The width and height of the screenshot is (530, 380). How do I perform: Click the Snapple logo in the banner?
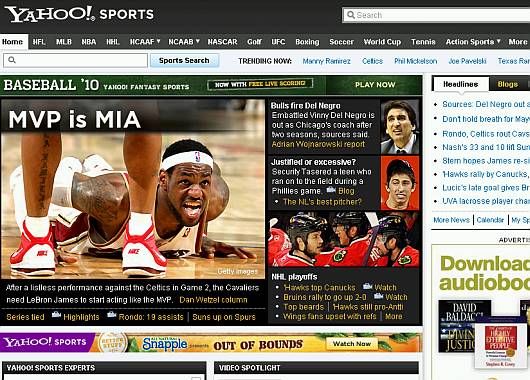pos(165,344)
